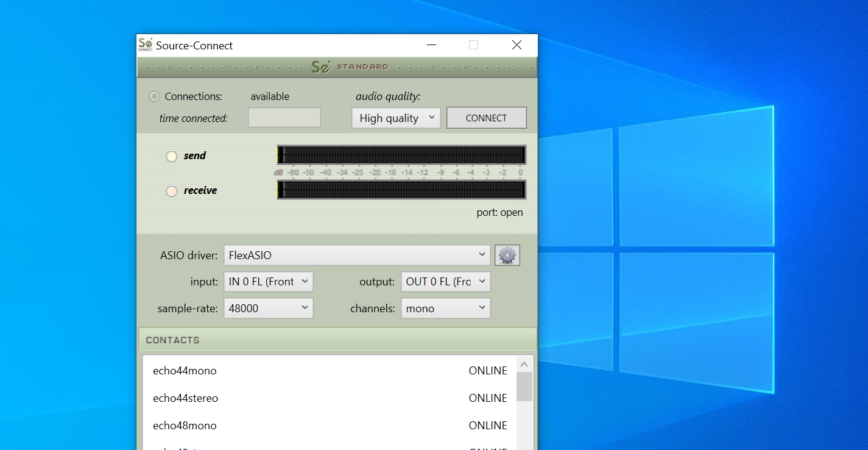Expand the sample-rate 48000 dropdown
This screenshot has width=868, height=450.
[268, 309]
